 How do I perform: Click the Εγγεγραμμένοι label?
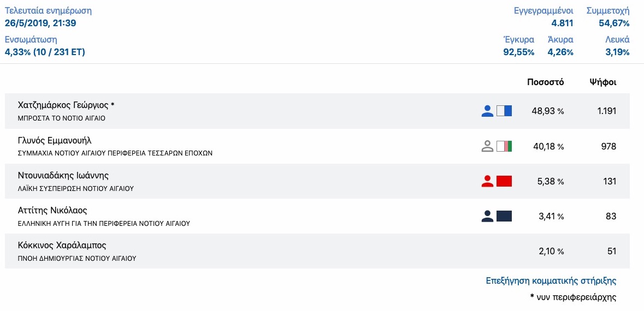point(543,11)
